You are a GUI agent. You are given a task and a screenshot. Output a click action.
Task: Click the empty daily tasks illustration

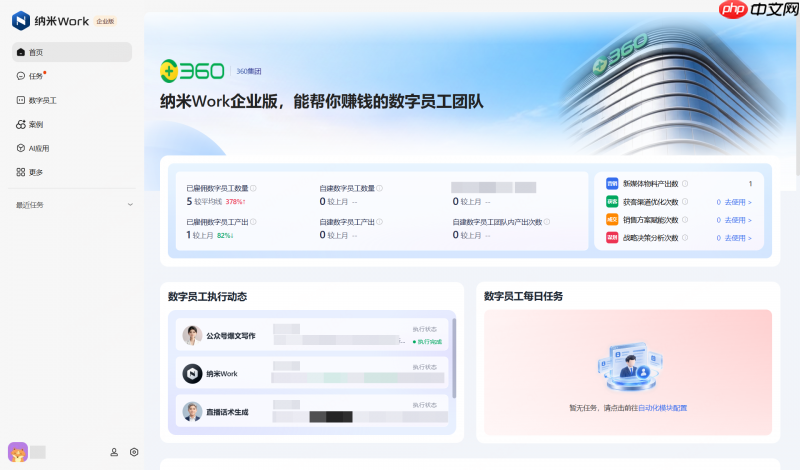pyautogui.click(x=630, y=367)
